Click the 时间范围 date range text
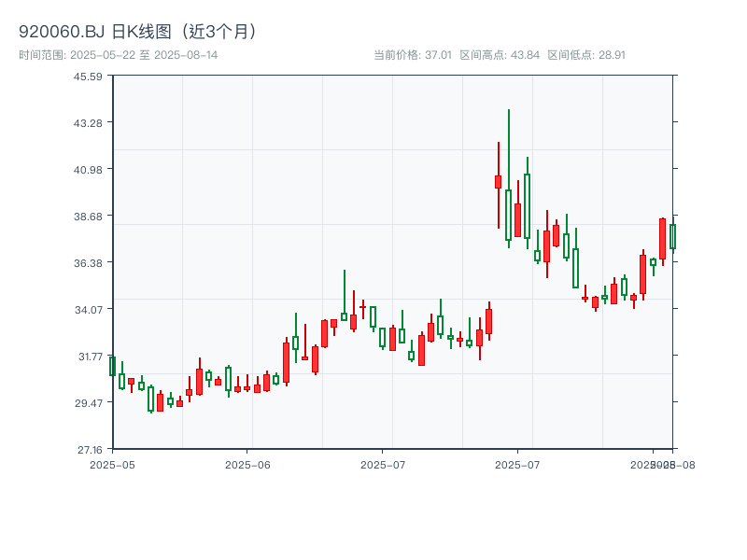 pos(119,55)
